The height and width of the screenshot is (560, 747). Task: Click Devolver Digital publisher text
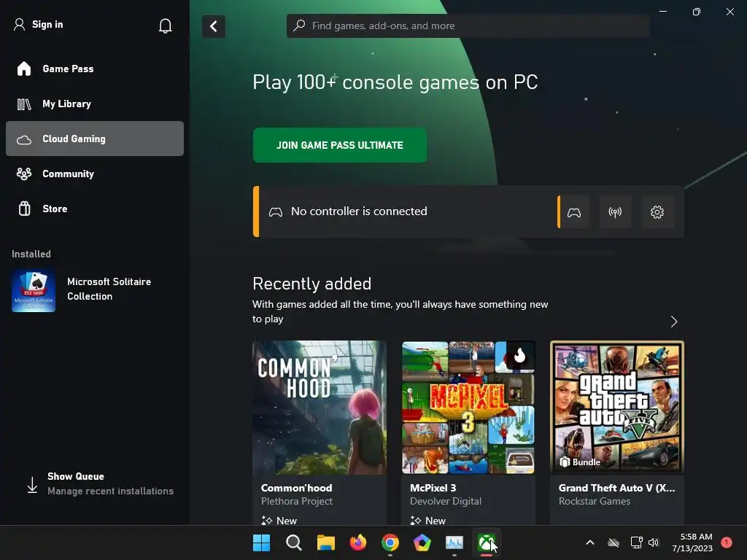tap(446, 502)
